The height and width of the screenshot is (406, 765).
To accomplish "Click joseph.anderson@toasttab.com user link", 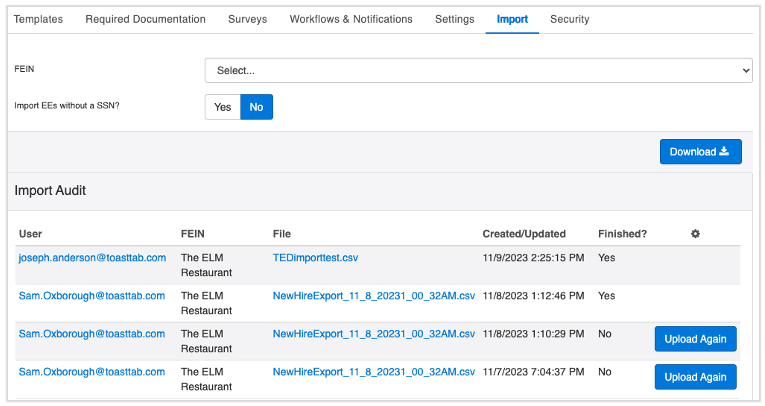I will [x=92, y=258].
